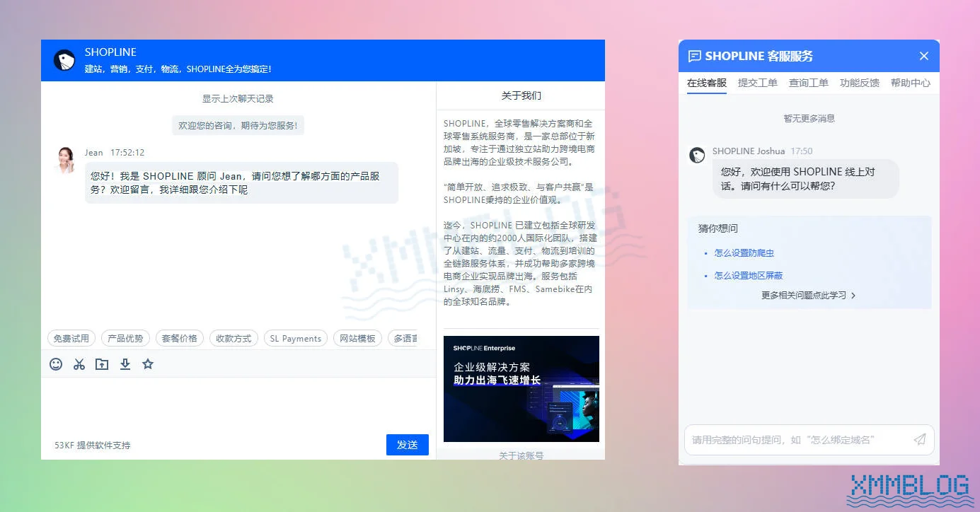Image resolution: width=980 pixels, height=512 pixels.
Task: Click the message text area left chat
Action: click(238, 405)
